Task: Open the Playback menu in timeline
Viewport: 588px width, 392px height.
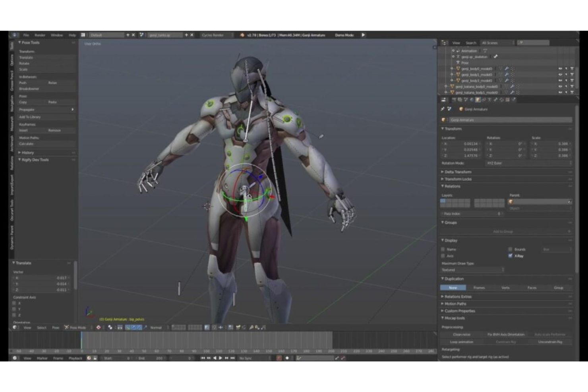Action: click(75, 358)
